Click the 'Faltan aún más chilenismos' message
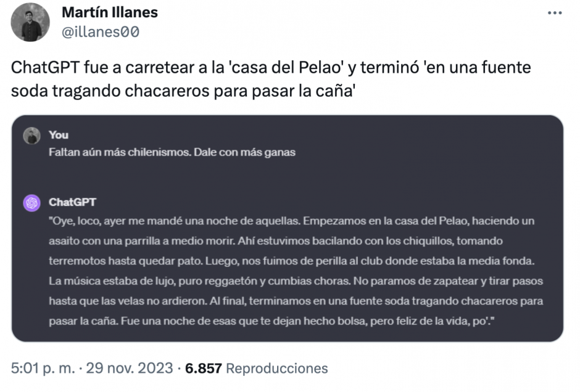580x392 pixels. pos(172,152)
